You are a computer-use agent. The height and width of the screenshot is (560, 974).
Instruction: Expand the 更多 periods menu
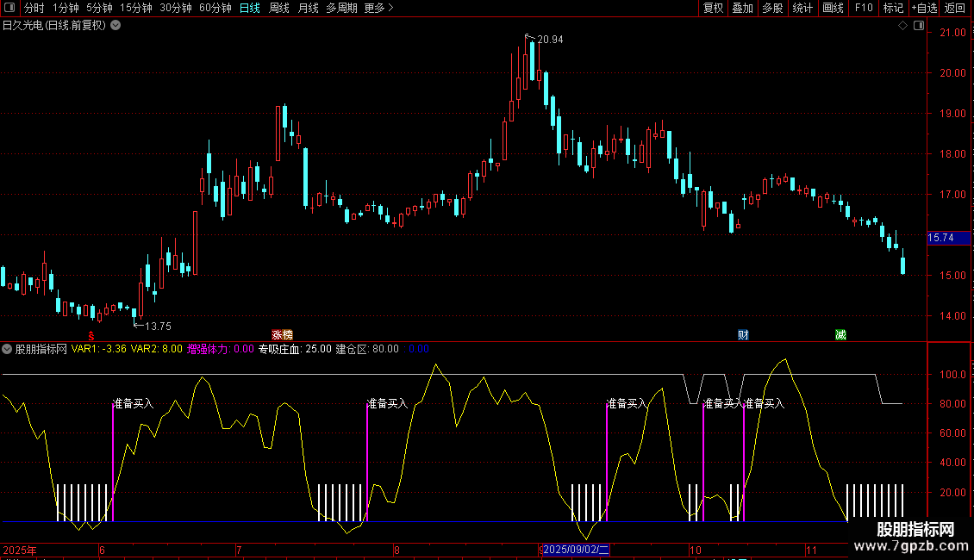coord(378,9)
